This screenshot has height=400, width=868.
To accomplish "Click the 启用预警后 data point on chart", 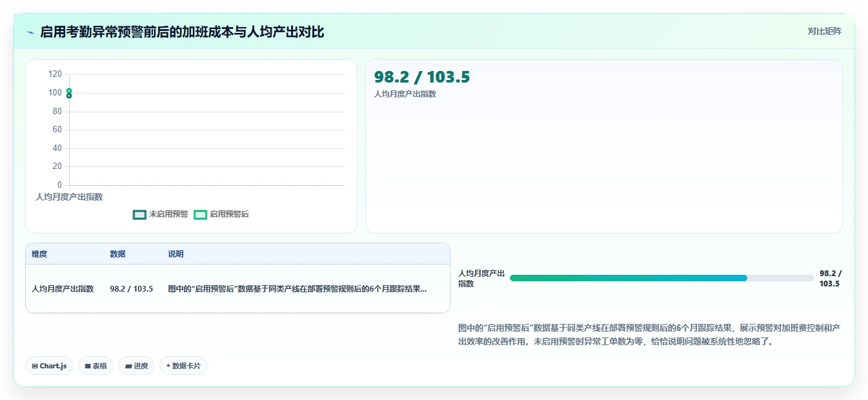I will coord(69,91).
